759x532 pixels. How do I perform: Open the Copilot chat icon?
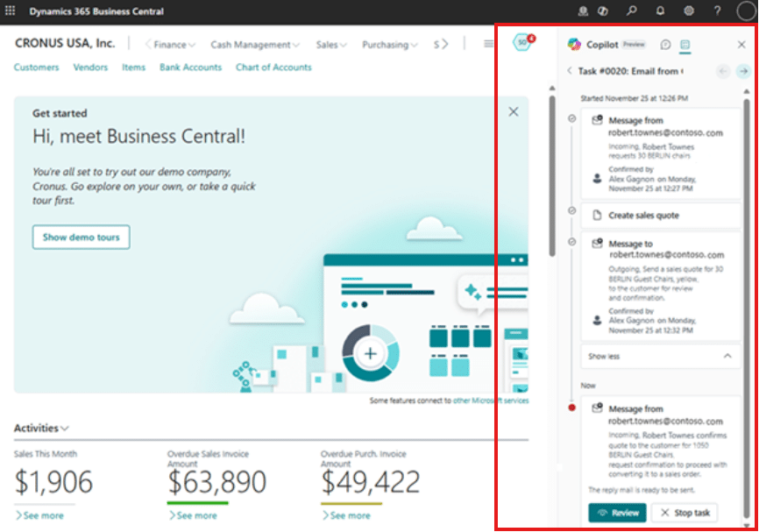(665, 45)
